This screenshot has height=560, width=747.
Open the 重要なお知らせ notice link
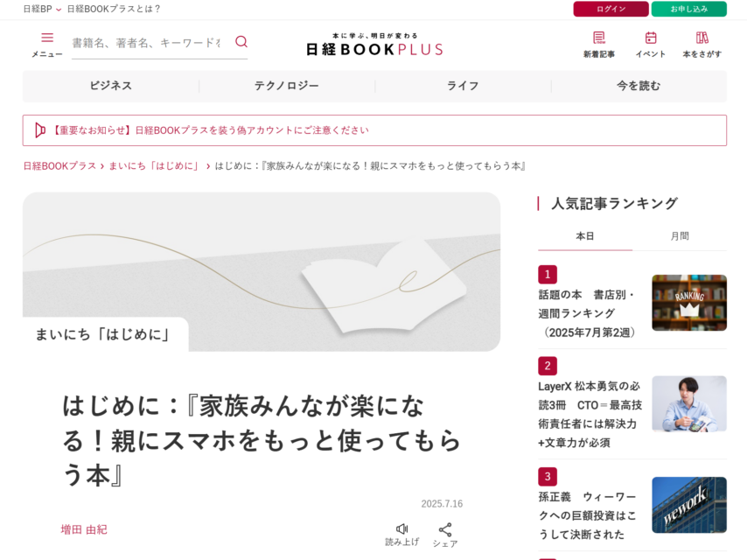coord(209,130)
